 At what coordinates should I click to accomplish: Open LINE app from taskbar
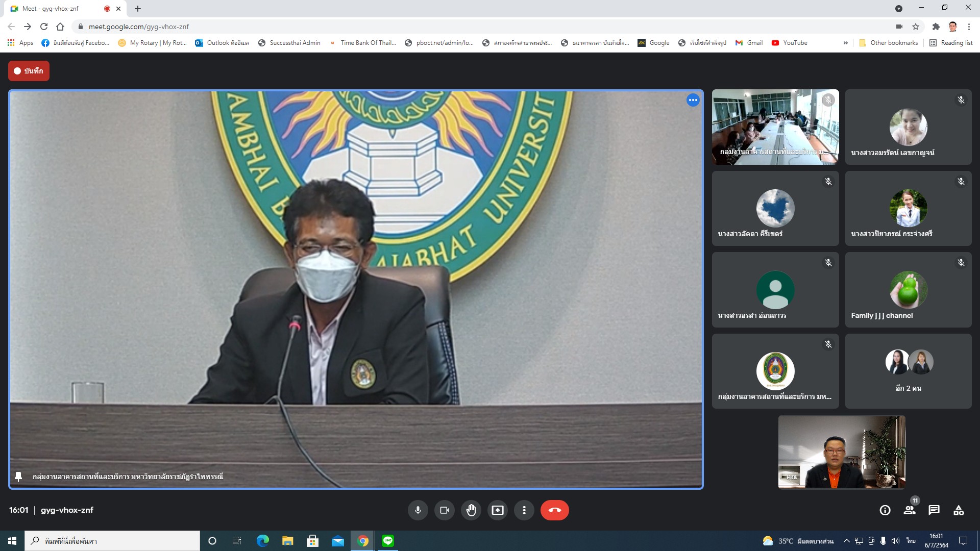[388, 541]
